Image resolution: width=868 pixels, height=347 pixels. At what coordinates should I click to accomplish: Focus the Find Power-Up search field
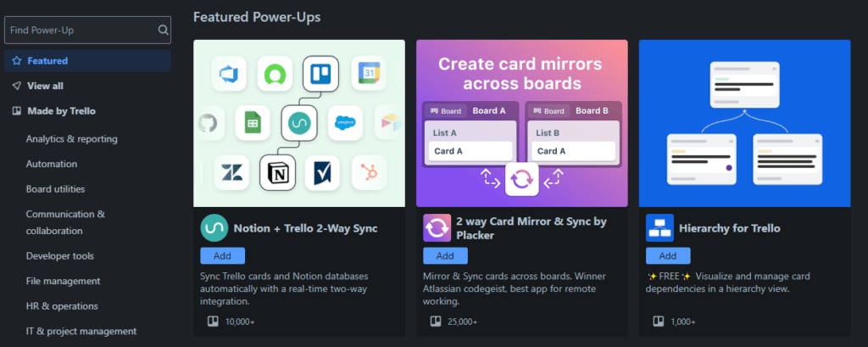(x=87, y=30)
